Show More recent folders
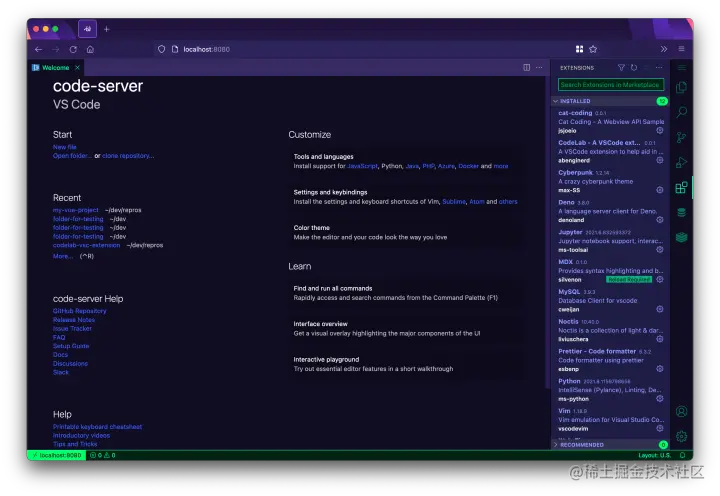 point(63,256)
